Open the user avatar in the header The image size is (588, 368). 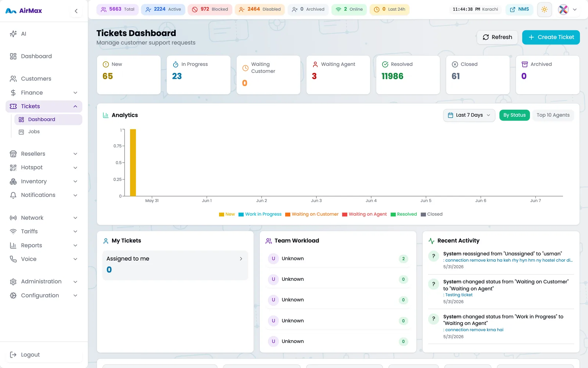563,10
